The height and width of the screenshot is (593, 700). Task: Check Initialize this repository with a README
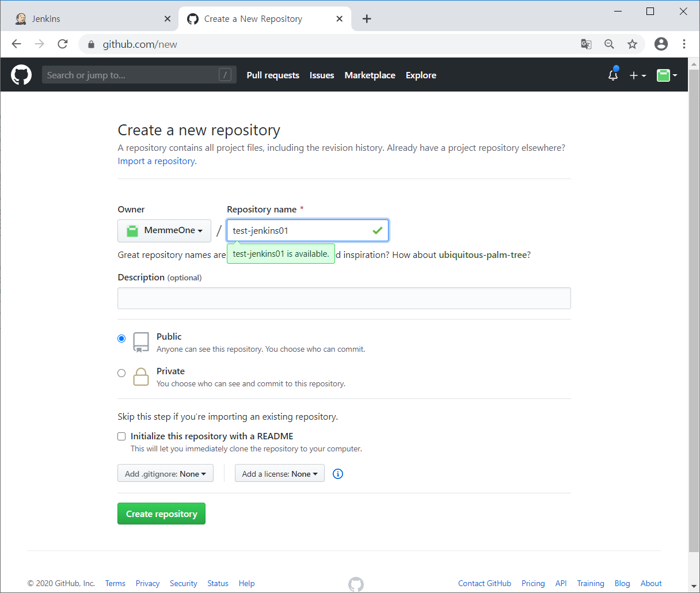tap(121, 436)
